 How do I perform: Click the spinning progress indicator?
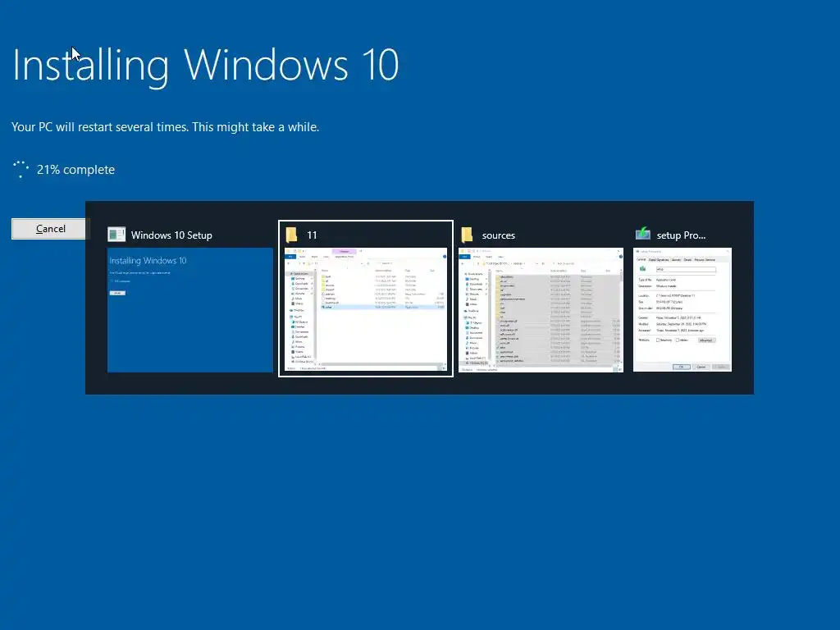click(21, 169)
